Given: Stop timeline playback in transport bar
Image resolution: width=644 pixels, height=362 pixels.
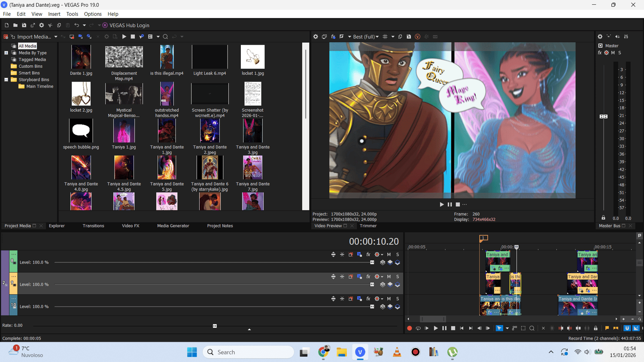Looking at the screenshot, I should pos(453,329).
